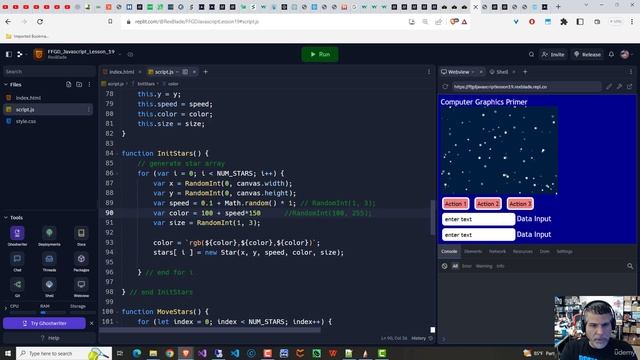Image resolution: width=640 pixels, height=360 pixels.
Task: Toggle the split view icon on script.js tab
Action: (x=185, y=72)
